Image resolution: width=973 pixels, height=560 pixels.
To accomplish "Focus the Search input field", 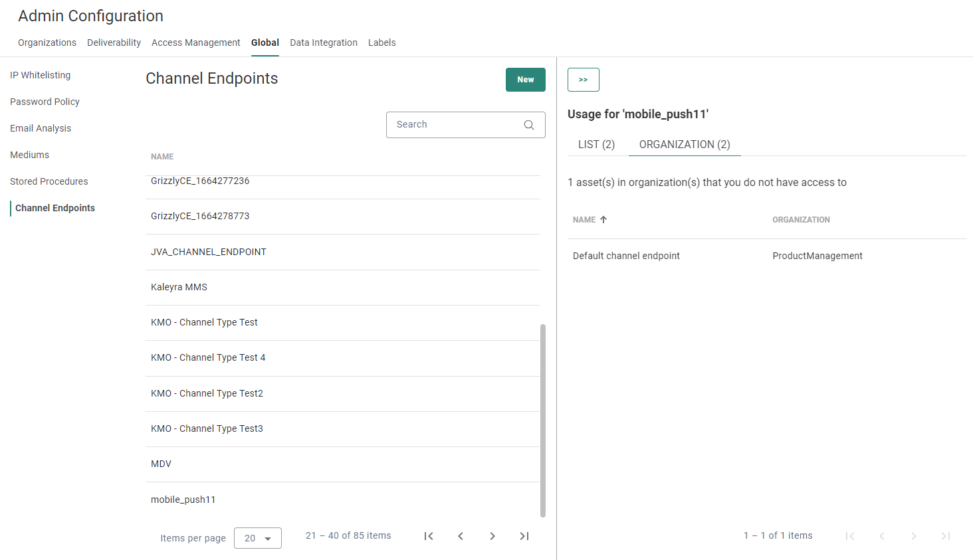I will [455, 125].
